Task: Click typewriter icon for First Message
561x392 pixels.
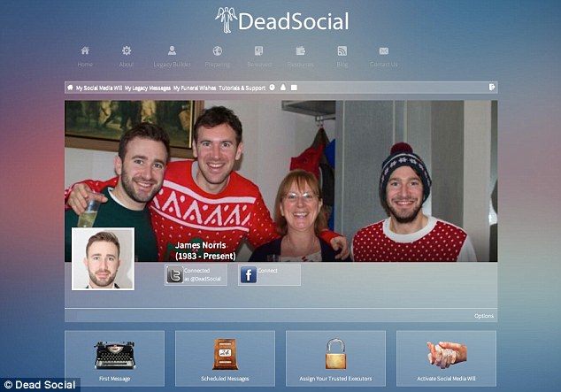Action: point(115,355)
